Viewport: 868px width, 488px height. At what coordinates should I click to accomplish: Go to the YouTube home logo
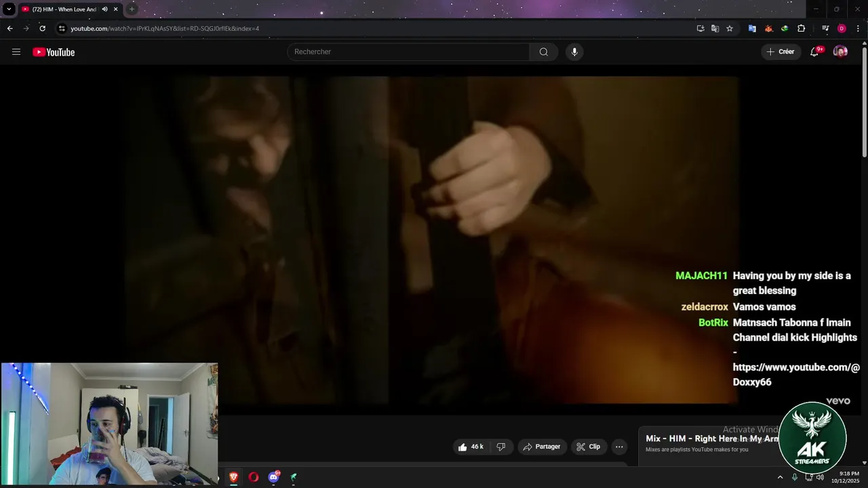pos(54,52)
